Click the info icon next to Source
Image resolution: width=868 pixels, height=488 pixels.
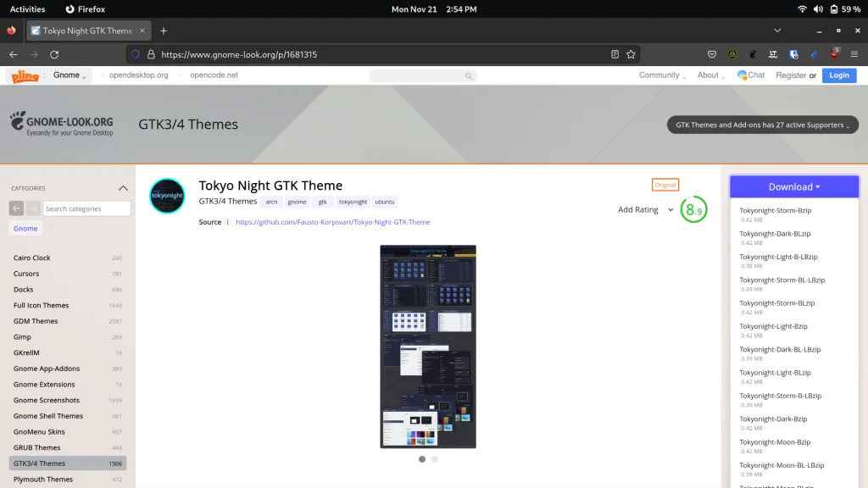click(x=227, y=222)
